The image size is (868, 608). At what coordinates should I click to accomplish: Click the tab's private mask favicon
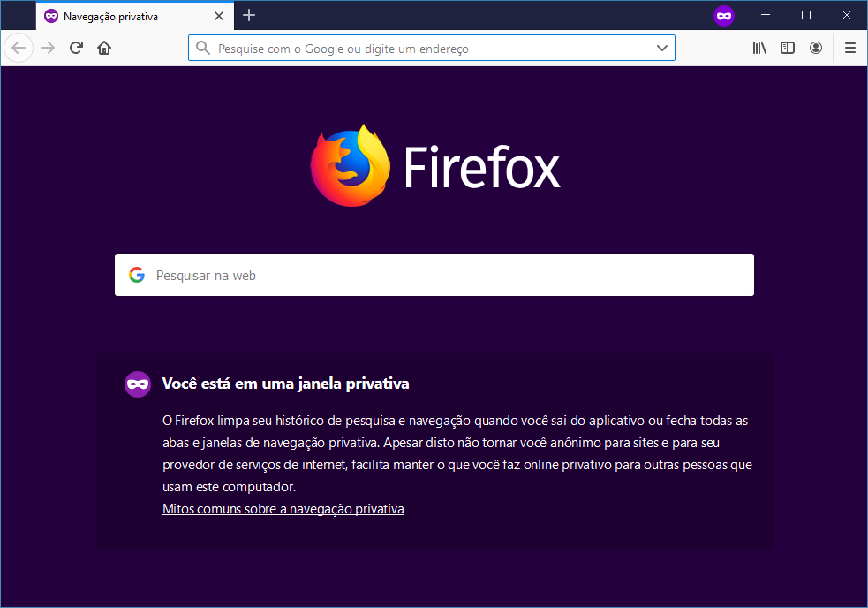click(x=51, y=16)
